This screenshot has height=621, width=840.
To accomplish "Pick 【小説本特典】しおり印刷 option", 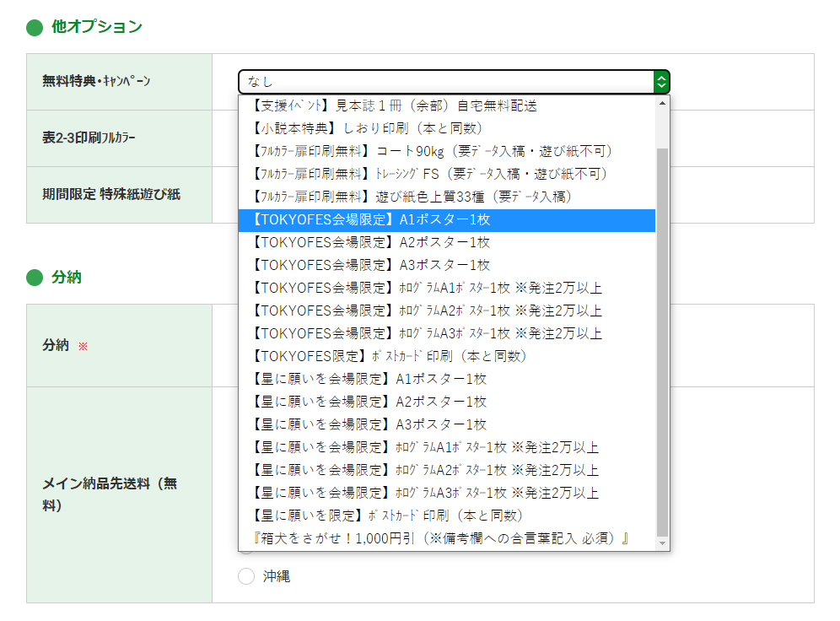I will (x=447, y=128).
